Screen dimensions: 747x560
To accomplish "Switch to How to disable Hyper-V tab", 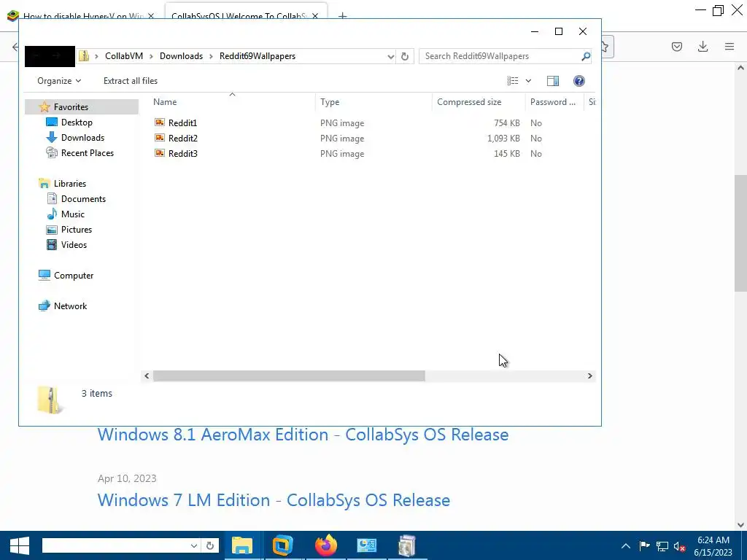I will click(x=83, y=16).
